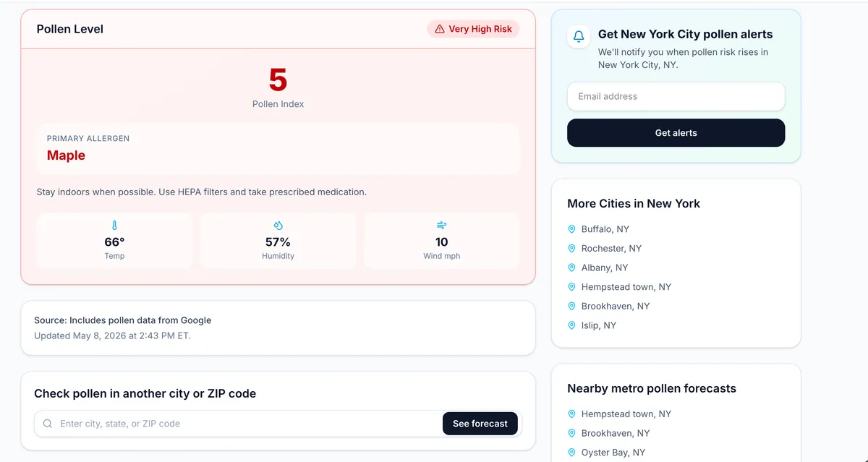Click the droplet icon above Humidity

(278, 226)
